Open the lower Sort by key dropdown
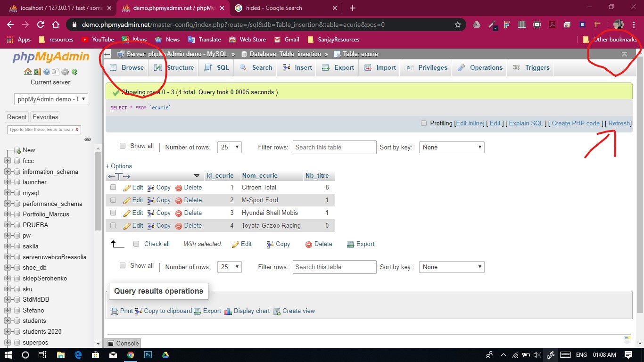Viewport: 644px width, 362px height. coord(452,267)
